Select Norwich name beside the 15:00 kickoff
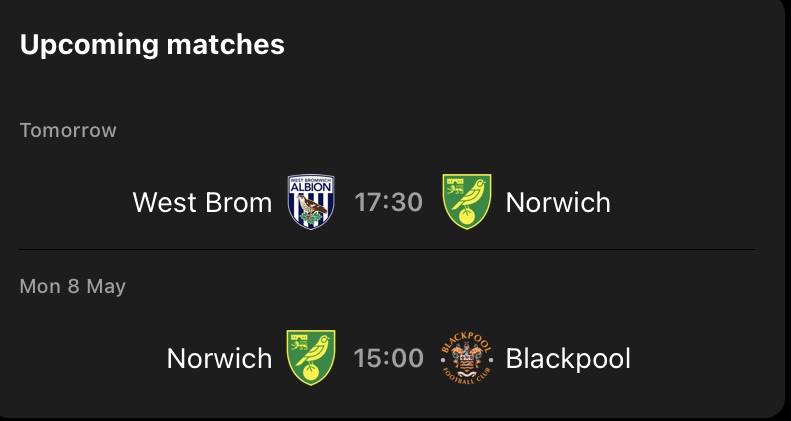Screen dimensions: 791x421 [x=219, y=359]
